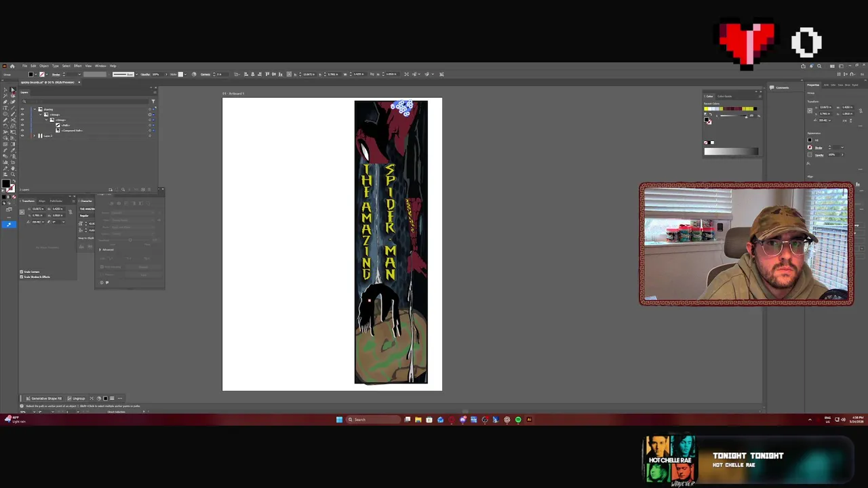Click the Illustrator icon in Windows taskbar
Image resolution: width=868 pixels, height=488 pixels.
[529, 420]
